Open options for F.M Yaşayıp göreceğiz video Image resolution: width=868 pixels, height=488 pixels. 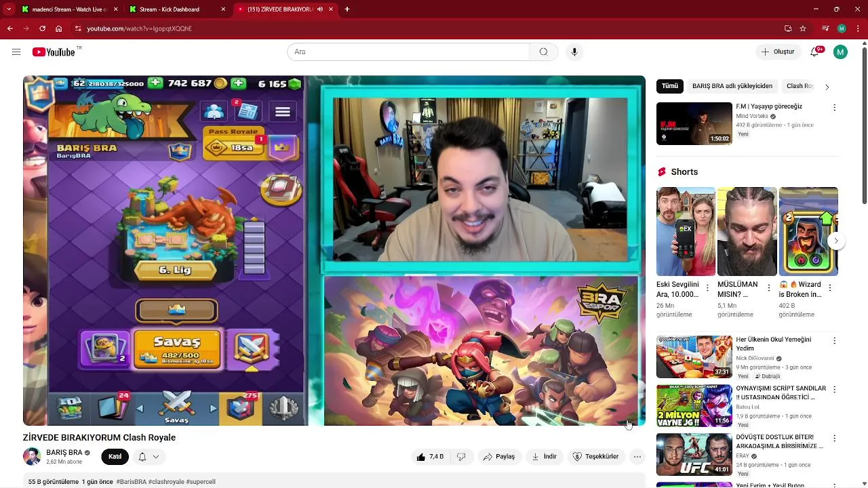(x=834, y=108)
